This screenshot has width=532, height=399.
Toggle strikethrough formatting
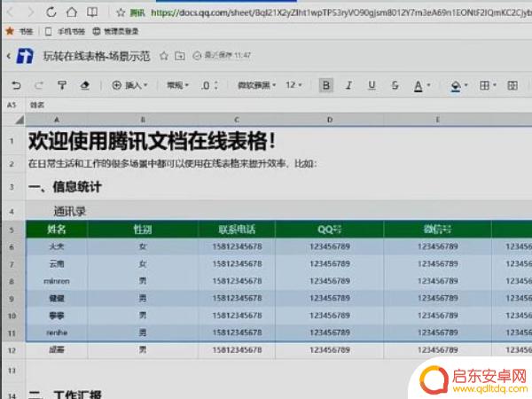pyautogui.click(x=395, y=85)
